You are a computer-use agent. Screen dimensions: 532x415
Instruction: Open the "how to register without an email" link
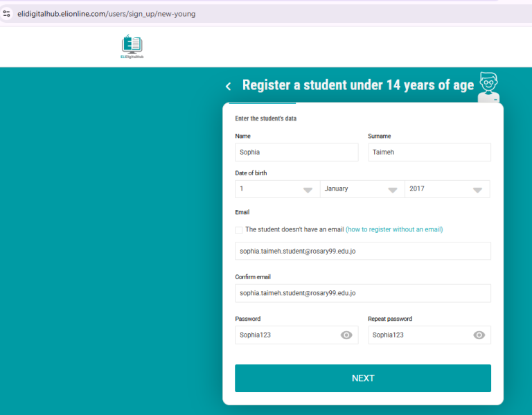click(394, 229)
